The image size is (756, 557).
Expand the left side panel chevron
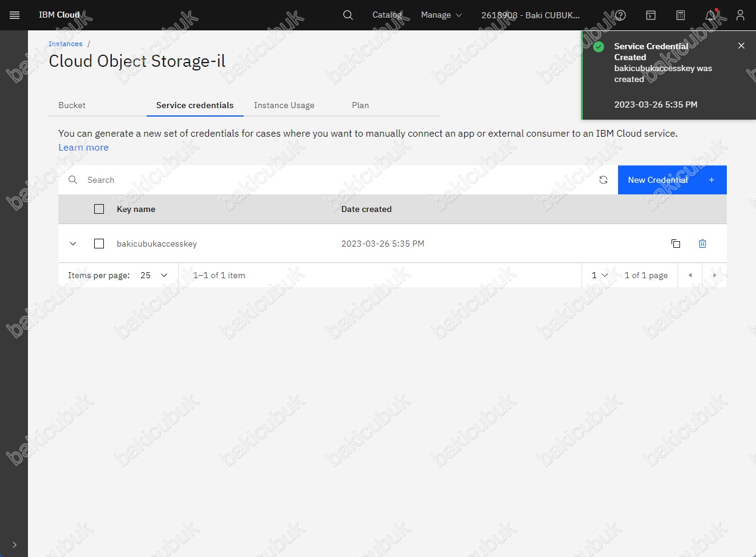point(14,545)
